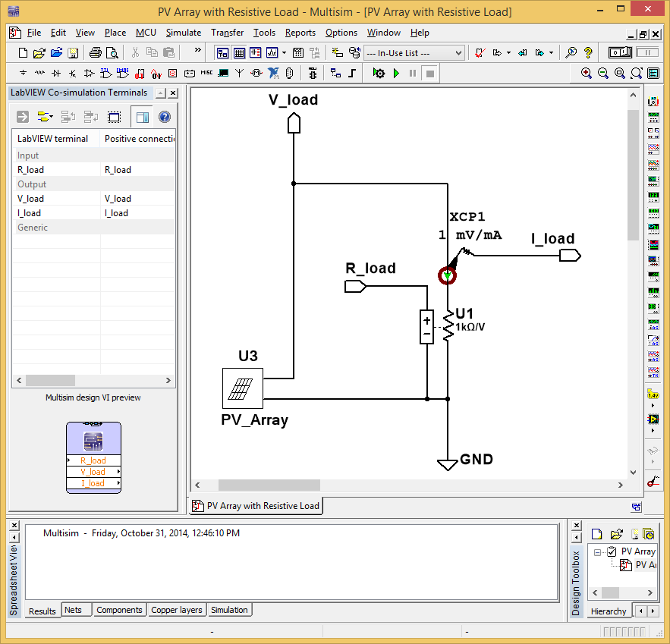670x644 pixels.
Task: Collapse the PV Array tree node
Action: pos(598,551)
